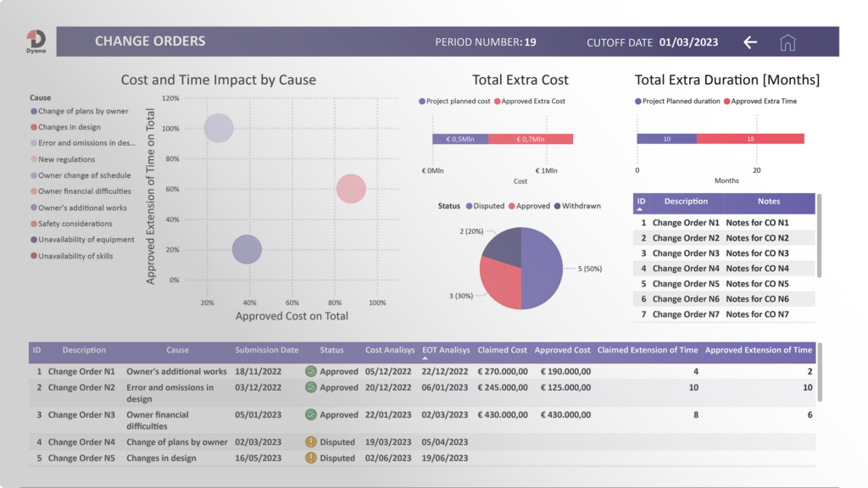Sort main table by Approved Cost header
Image resolution: width=868 pixels, height=488 pixels.
[x=562, y=350]
